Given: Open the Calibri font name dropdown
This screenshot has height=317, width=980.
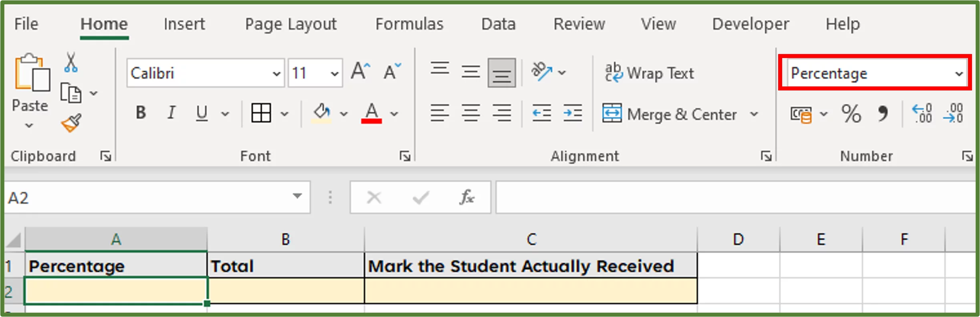Looking at the screenshot, I should pos(276,73).
